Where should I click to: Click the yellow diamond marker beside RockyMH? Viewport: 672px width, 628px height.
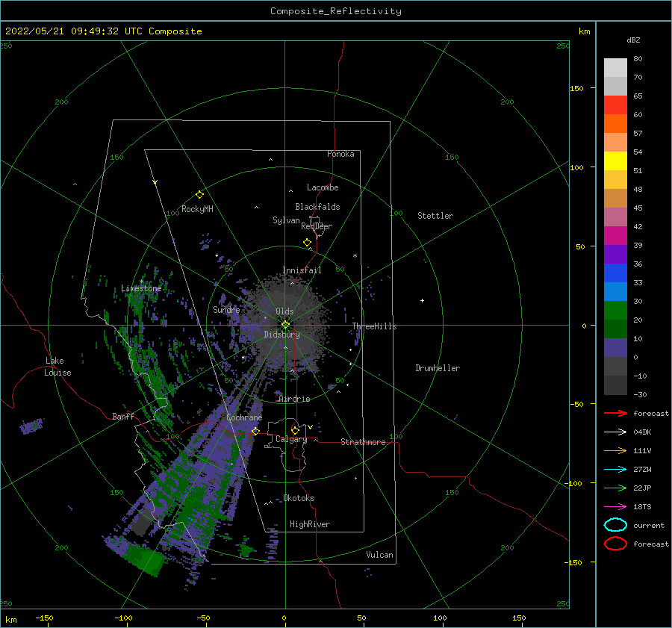click(x=199, y=195)
